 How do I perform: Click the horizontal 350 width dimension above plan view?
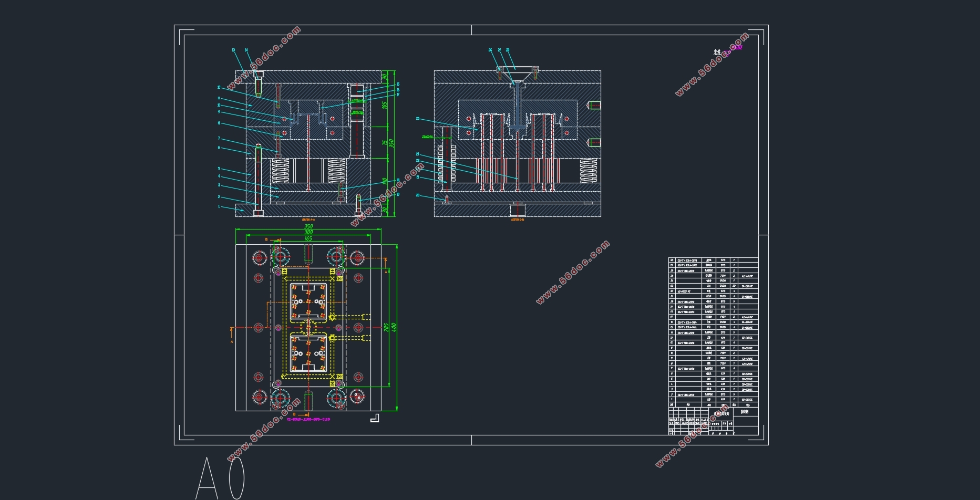(309, 226)
